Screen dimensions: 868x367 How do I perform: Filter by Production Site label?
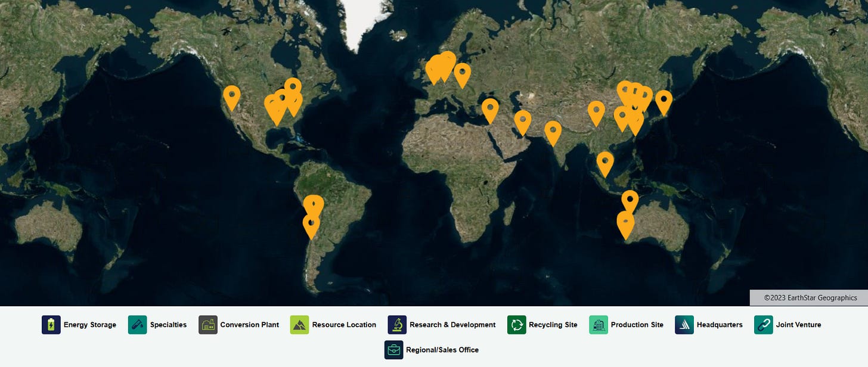pyautogui.click(x=637, y=325)
